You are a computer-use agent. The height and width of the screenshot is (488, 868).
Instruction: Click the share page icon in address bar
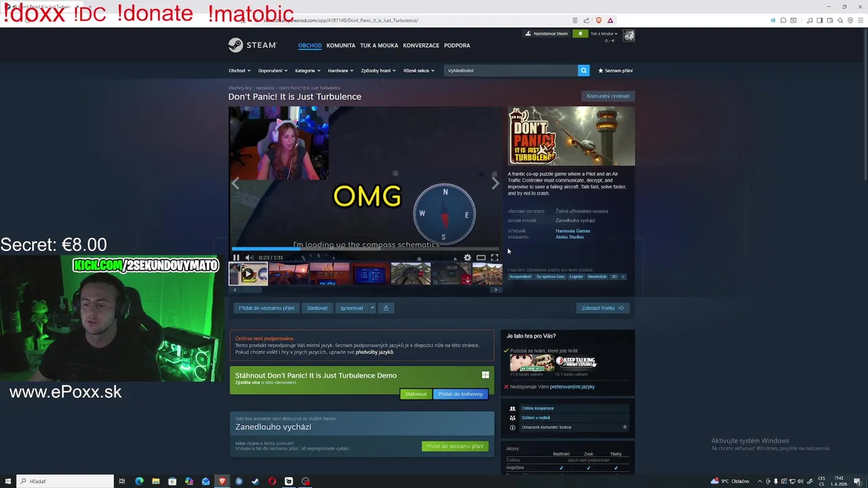click(x=587, y=20)
